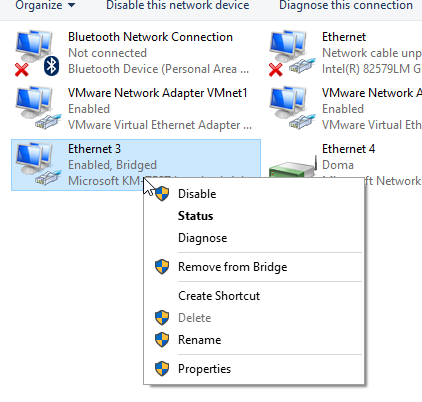
Task: Click the shield icon next to Properties
Action: 162,369
